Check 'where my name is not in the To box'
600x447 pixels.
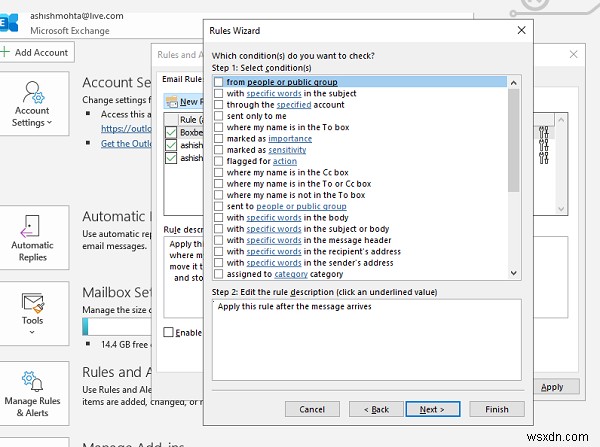(x=218, y=195)
